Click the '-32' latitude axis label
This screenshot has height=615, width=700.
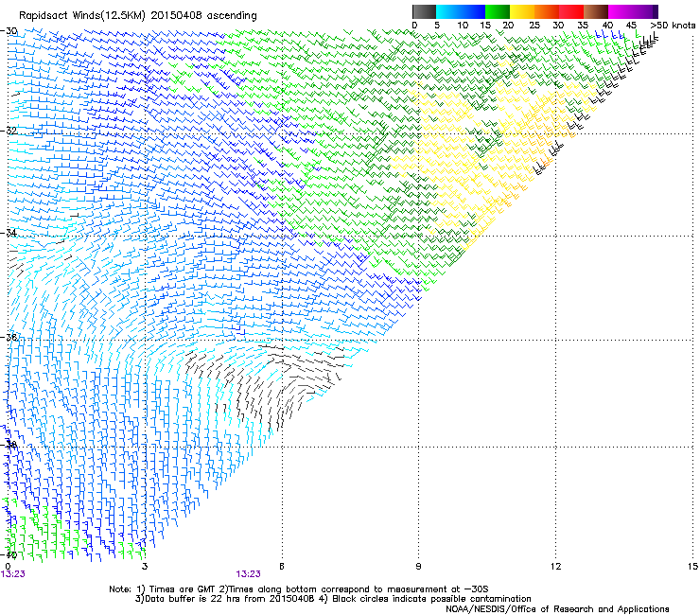point(9,131)
